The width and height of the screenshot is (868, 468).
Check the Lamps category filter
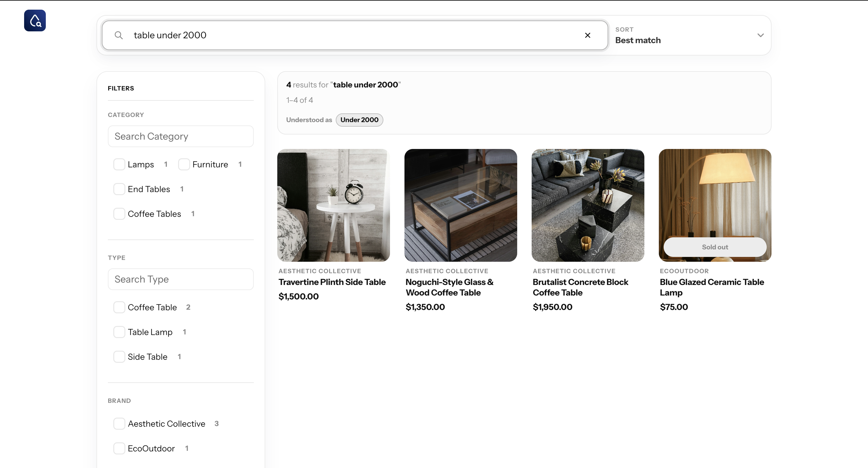point(119,164)
